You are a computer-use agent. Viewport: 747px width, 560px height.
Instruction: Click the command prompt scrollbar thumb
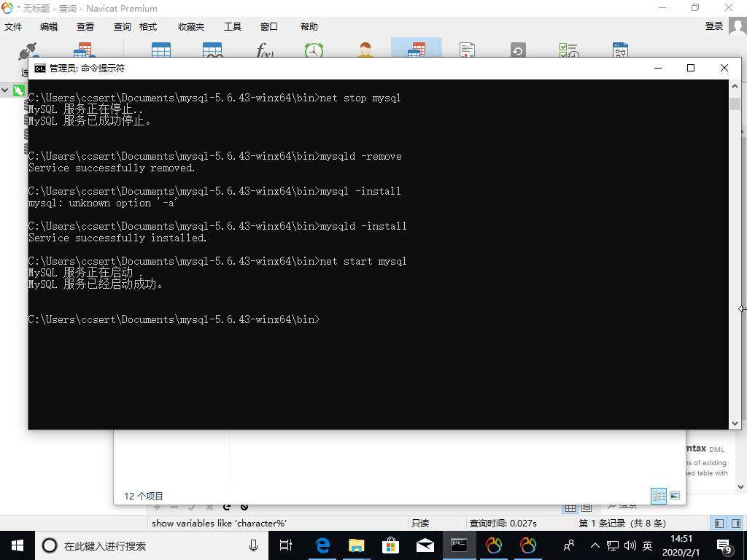(x=735, y=104)
